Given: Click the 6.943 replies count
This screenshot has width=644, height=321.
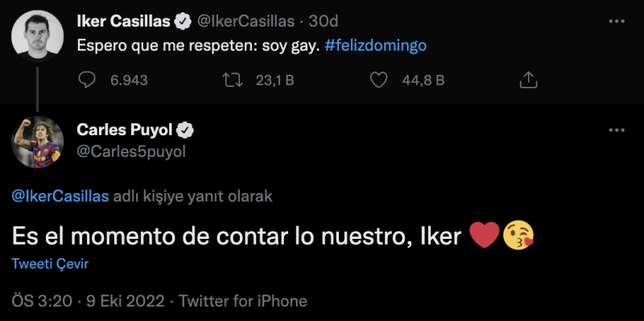Looking at the screenshot, I should (129, 80).
